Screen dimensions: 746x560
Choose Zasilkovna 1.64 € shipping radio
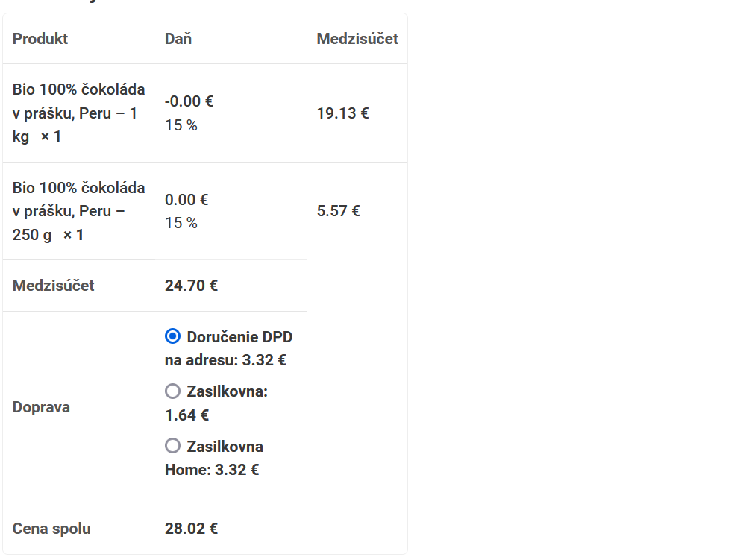pos(172,391)
